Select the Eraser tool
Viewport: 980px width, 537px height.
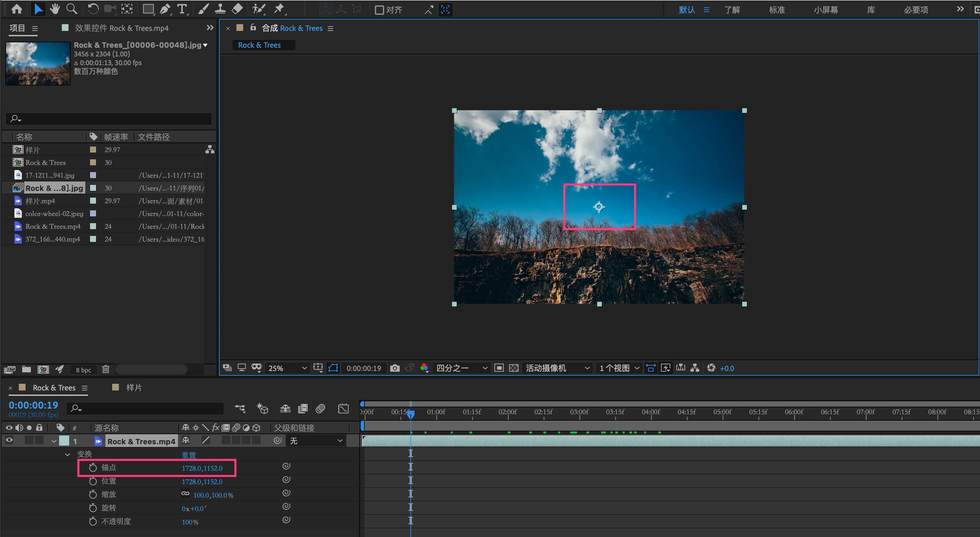pos(237,9)
